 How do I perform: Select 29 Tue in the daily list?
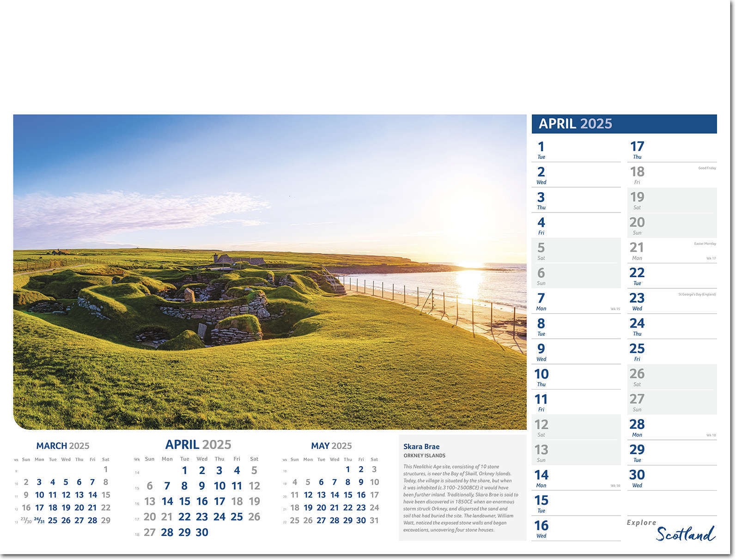672,453
